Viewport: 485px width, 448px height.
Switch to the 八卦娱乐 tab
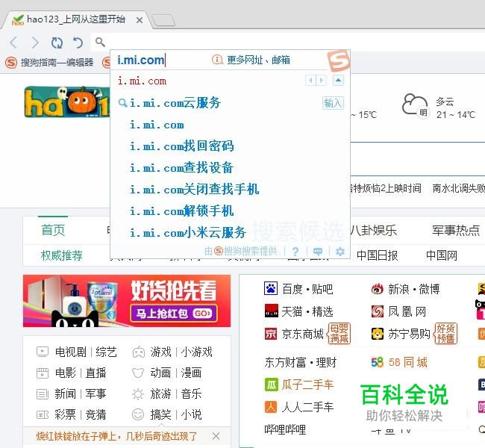pyautogui.click(x=373, y=231)
